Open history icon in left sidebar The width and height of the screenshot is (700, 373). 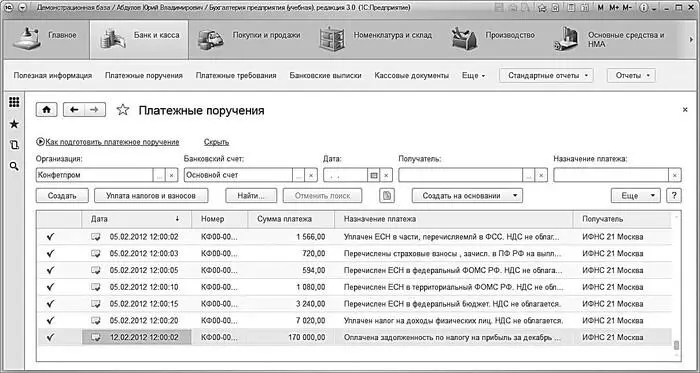point(14,145)
